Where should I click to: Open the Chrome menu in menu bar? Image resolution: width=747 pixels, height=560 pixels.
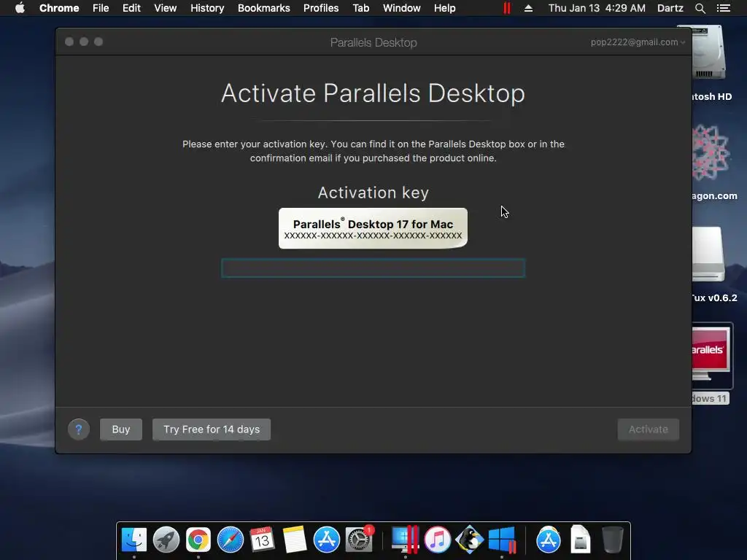(59, 8)
